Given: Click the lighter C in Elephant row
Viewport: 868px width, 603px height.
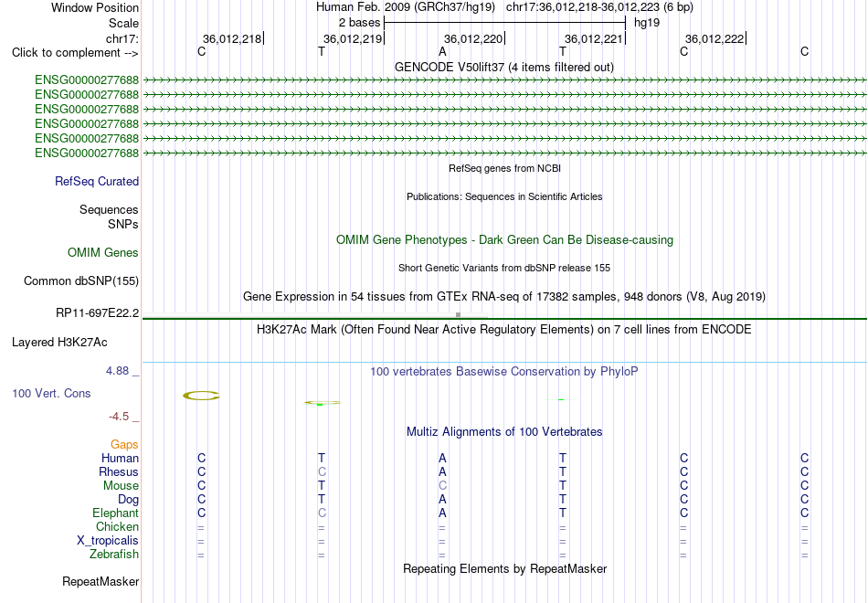Looking at the screenshot, I should click(322, 513).
